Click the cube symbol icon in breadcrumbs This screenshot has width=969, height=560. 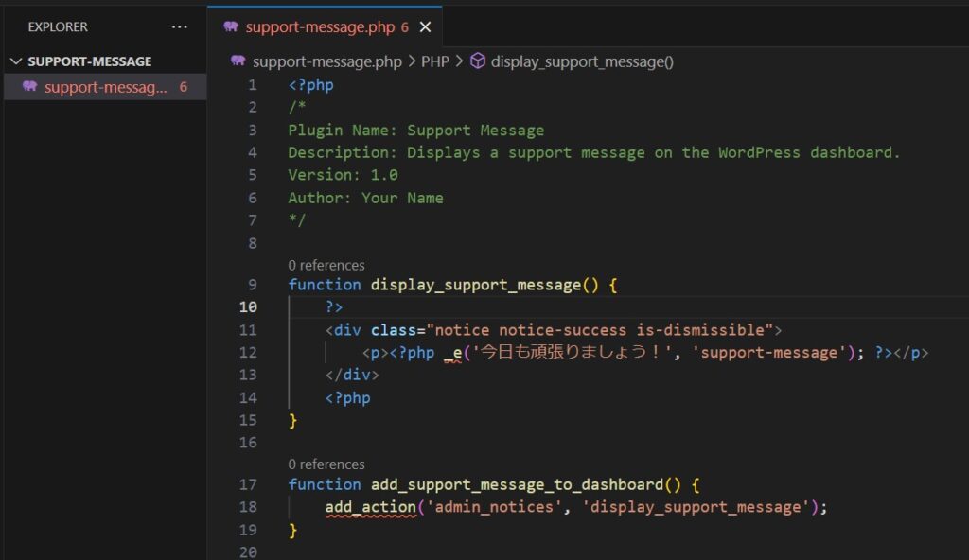[x=478, y=61]
